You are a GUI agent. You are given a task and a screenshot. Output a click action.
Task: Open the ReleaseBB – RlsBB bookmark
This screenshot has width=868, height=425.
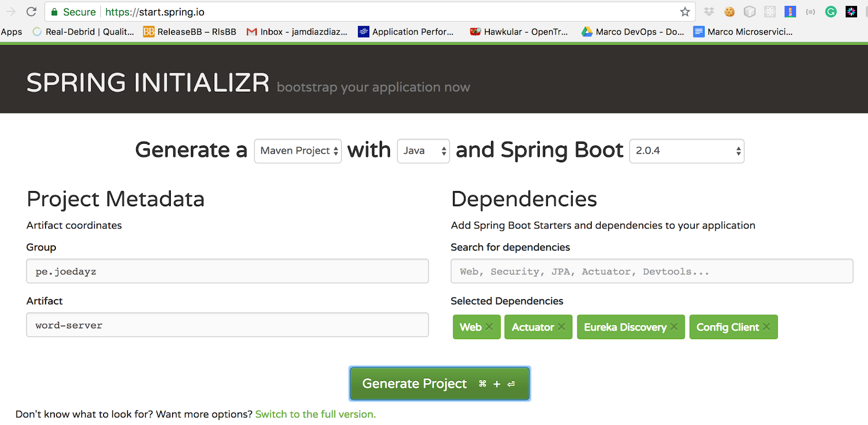pos(190,32)
